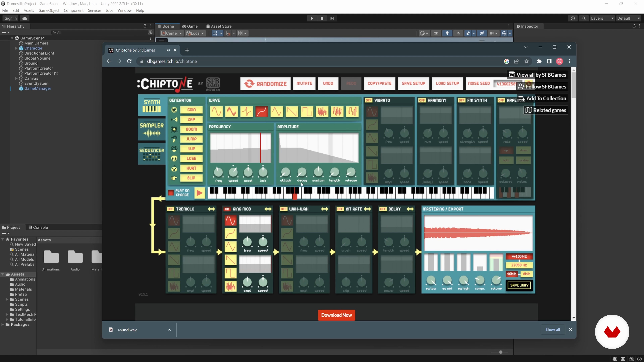This screenshot has height=362, width=644.
Task: Select the square wave shape in Wave panel
Action: [x=307, y=111]
